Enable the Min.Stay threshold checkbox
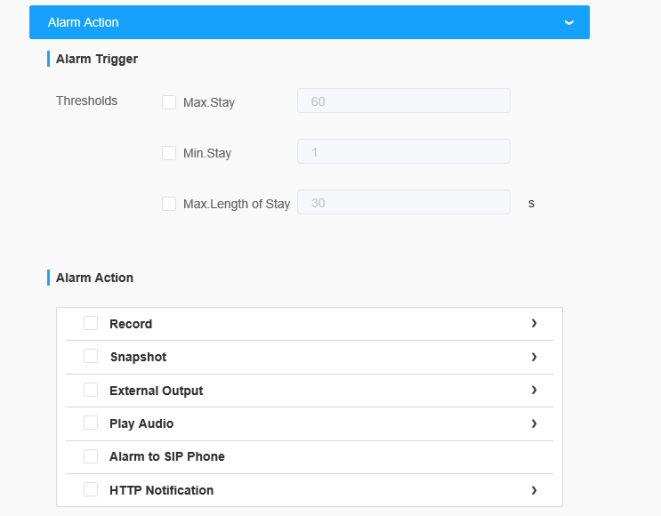The height and width of the screenshot is (516, 661). click(x=169, y=153)
